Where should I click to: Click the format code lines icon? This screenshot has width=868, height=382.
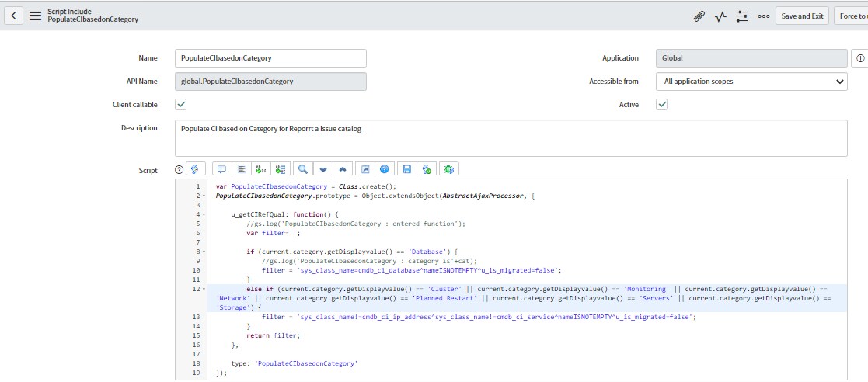242,169
